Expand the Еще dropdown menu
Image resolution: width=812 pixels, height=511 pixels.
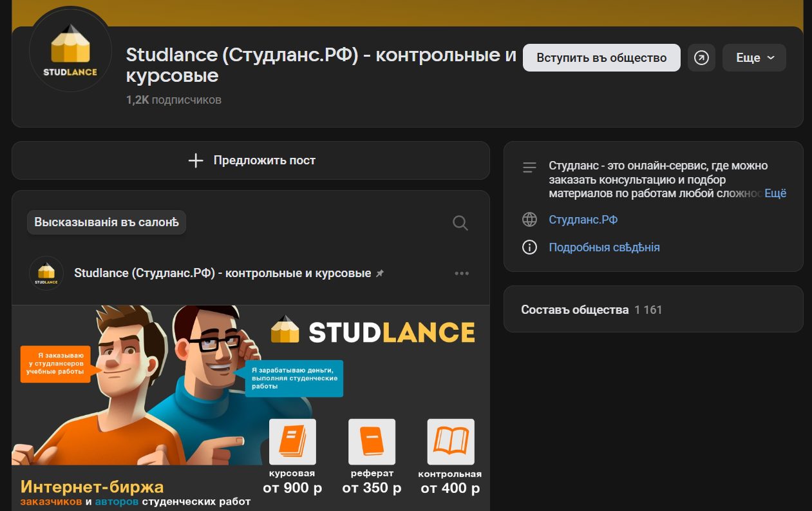(754, 58)
